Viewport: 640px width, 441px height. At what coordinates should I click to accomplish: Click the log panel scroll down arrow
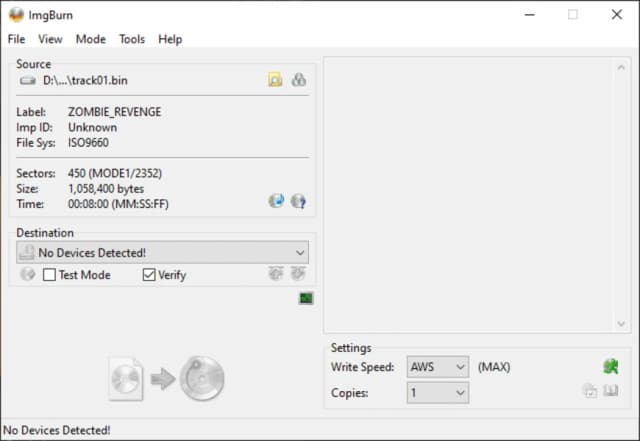click(621, 324)
